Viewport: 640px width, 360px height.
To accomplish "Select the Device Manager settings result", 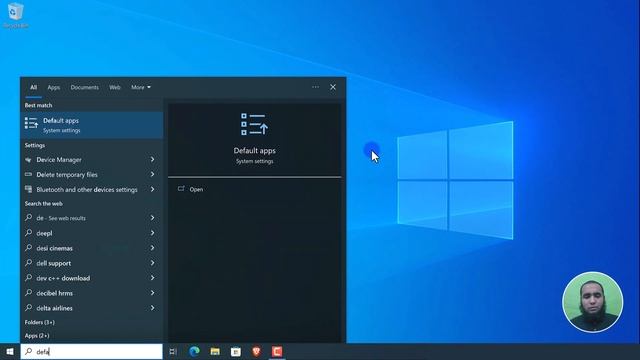I will [x=92, y=160].
